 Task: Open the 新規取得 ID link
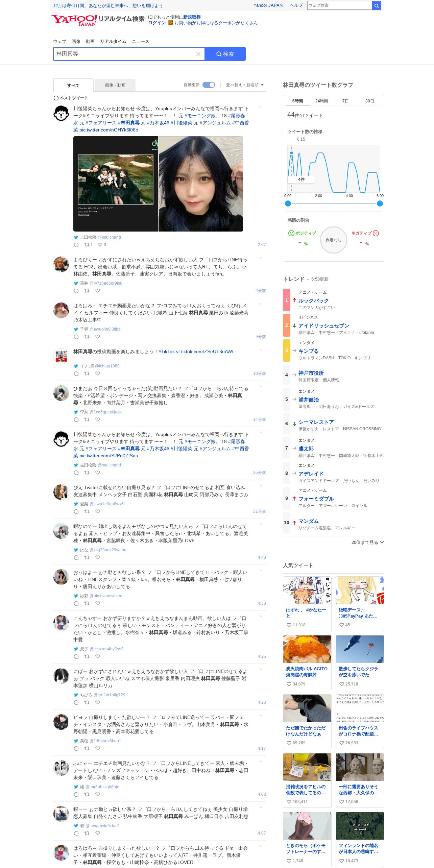(x=192, y=17)
